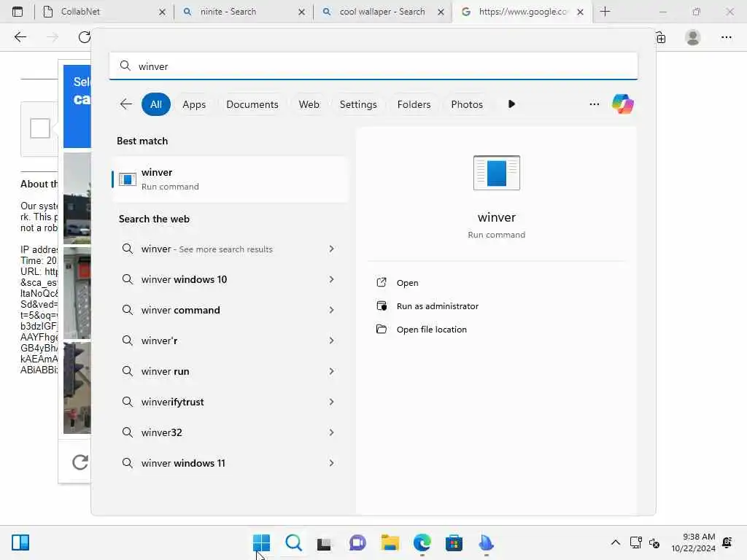Expand the winver32 suggestion arrow
The width and height of the screenshot is (747, 560).
[x=331, y=432]
